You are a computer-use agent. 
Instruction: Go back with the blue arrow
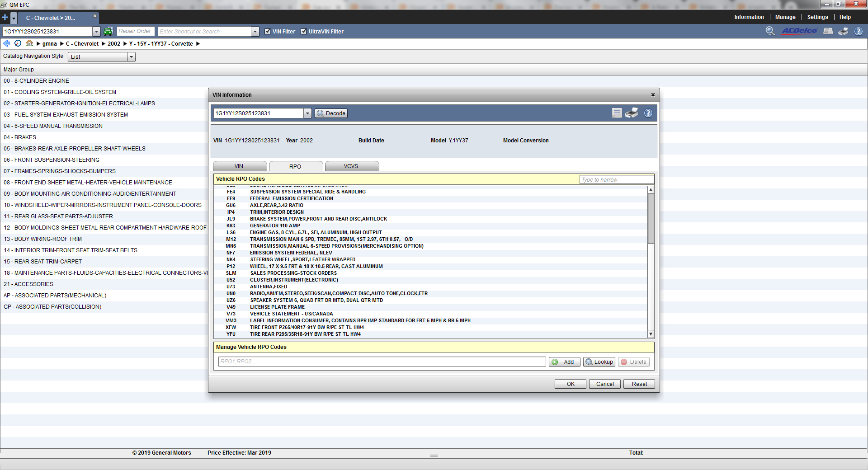[x=6, y=43]
